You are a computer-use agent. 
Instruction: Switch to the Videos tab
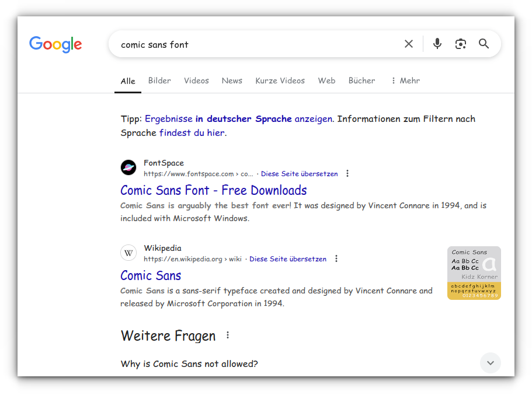pos(196,81)
